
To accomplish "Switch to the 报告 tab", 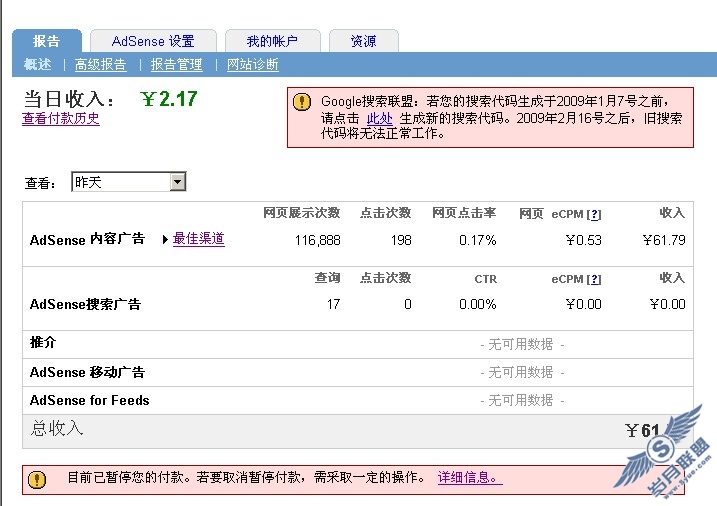I will [x=46, y=41].
